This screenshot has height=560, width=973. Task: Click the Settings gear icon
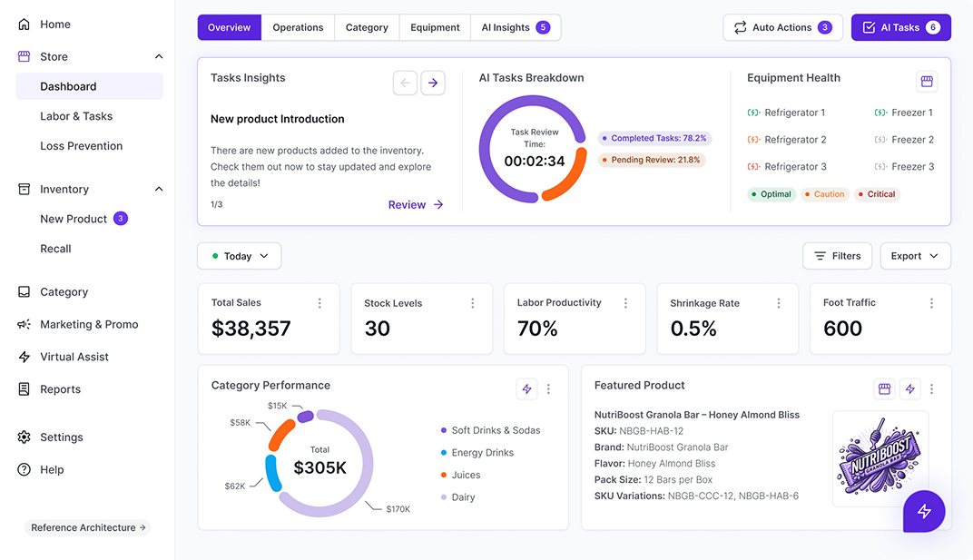coord(25,437)
